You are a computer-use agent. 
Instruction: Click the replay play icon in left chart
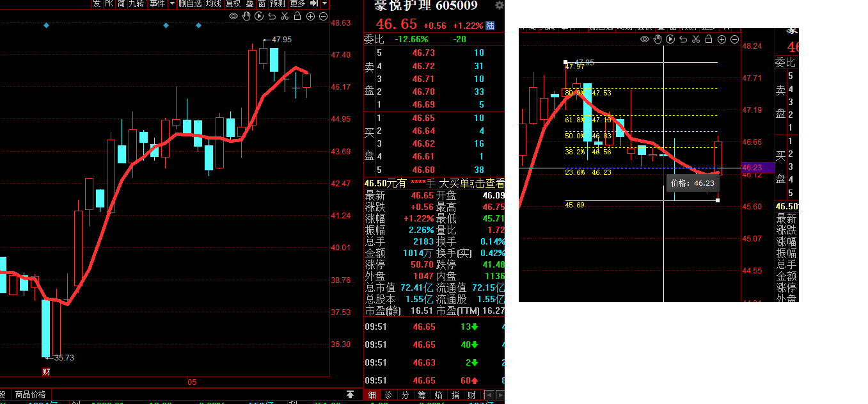258,16
